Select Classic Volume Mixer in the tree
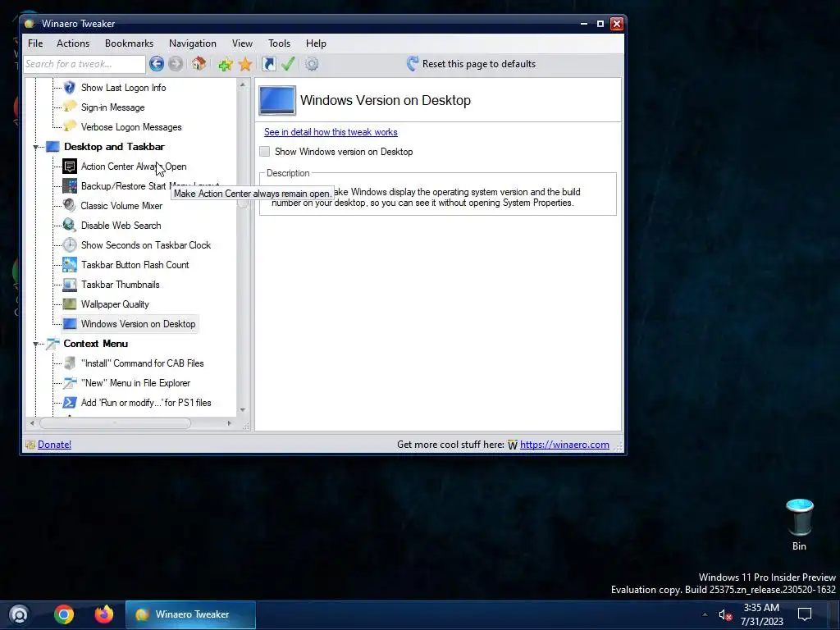Viewport: 840px width, 630px height. [x=121, y=206]
